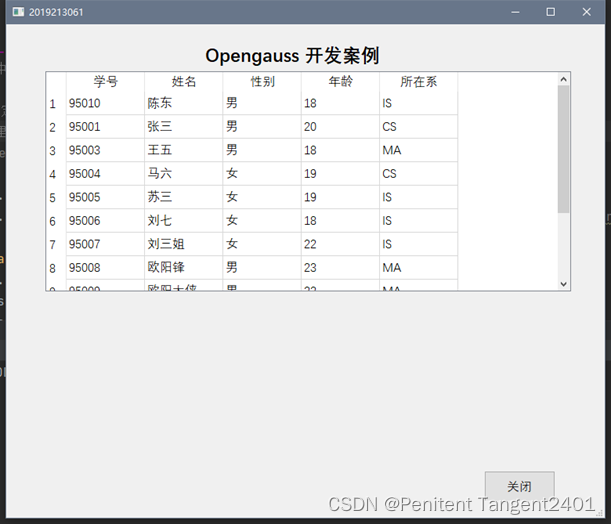The image size is (611, 524).
Task: Select row header number 8
Action: point(56,268)
